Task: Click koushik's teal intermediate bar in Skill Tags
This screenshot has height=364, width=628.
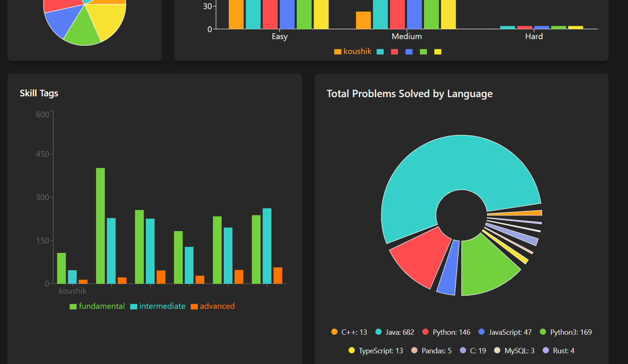Action: pos(72,277)
